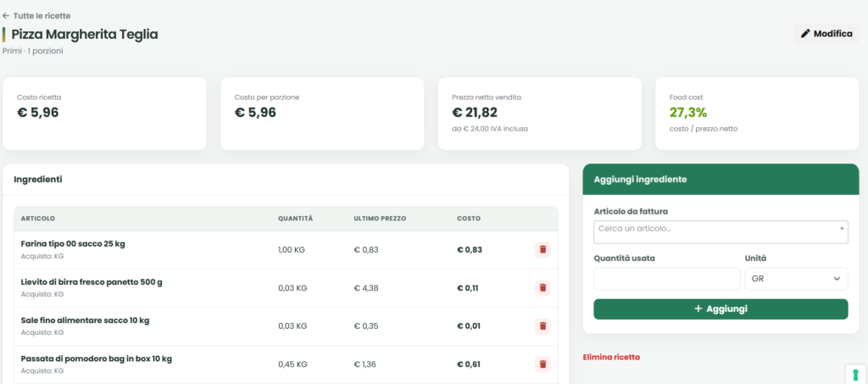868x384 pixels.
Task: Click trash icon for Sale fino alimentare
Action: (x=542, y=326)
